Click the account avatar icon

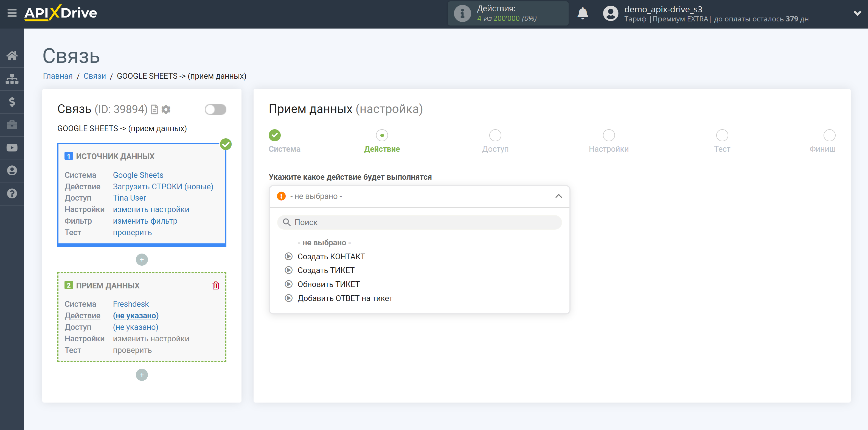pyautogui.click(x=611, y=13)
